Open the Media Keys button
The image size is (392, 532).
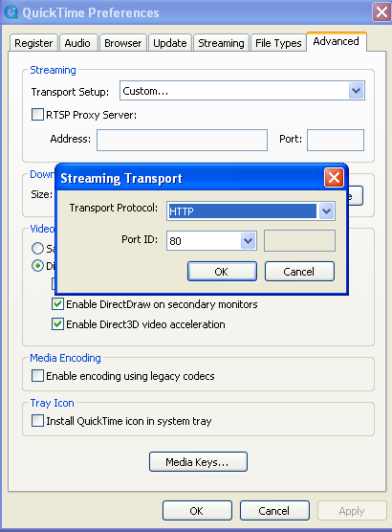pos(198,462)
